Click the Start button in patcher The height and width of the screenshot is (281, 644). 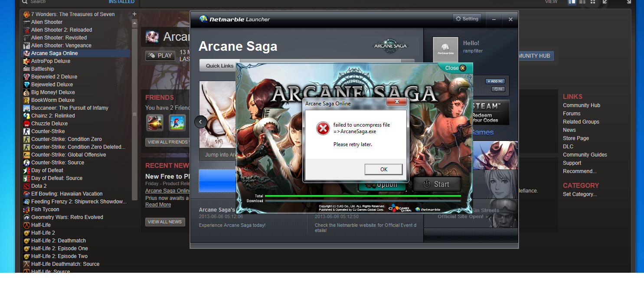(436, 184)
